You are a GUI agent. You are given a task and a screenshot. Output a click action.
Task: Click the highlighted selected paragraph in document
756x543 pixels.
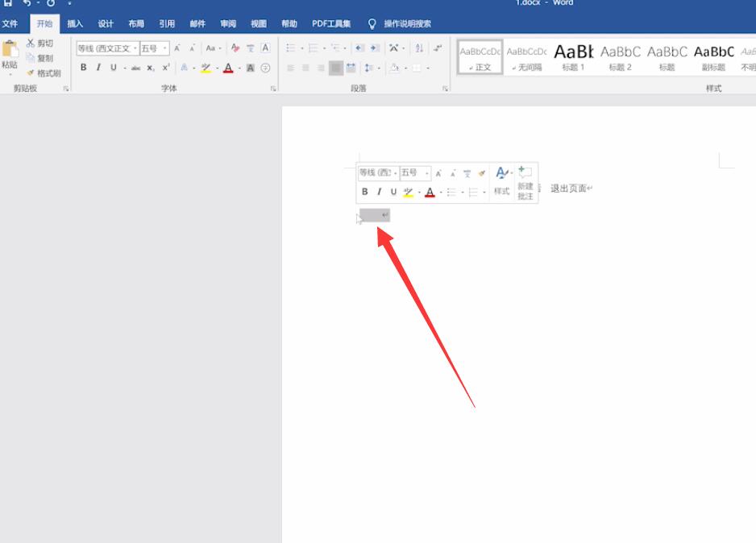[x=375, y=215]
